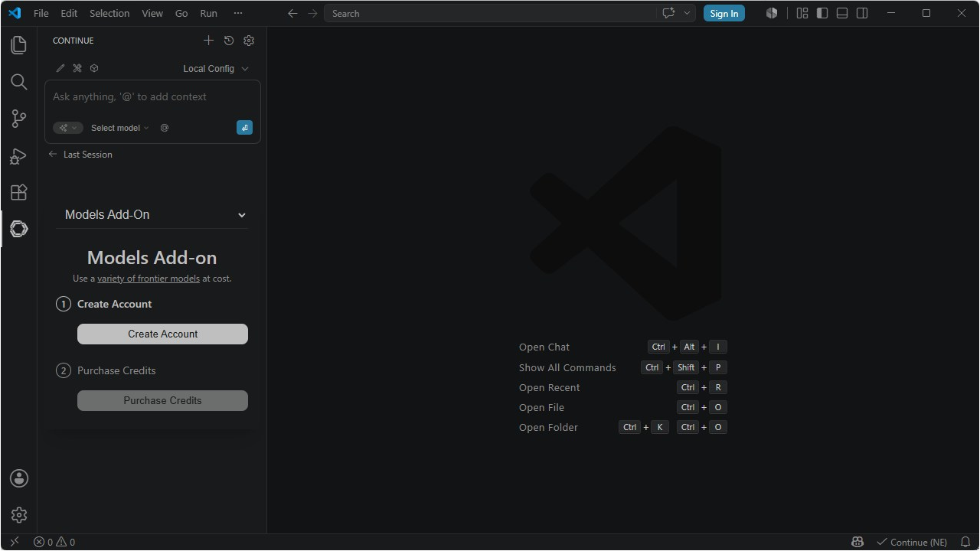Image resolution: width=980 pixels, height=551 pixels.
Task: Toggle the Primary Side Bar
Action: 822,13
